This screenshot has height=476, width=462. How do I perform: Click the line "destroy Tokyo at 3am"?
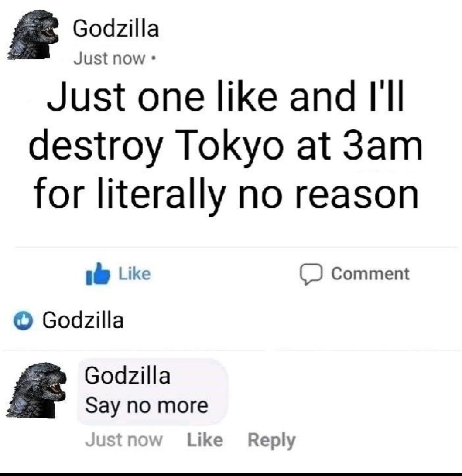coord(226,146)
